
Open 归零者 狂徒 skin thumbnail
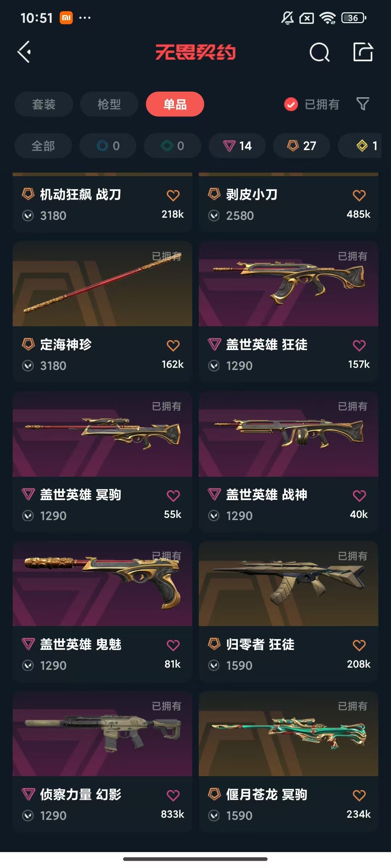point(289,583)
